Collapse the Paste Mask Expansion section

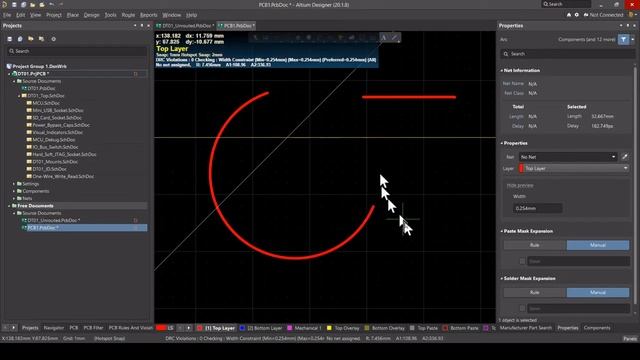point(502,231)
